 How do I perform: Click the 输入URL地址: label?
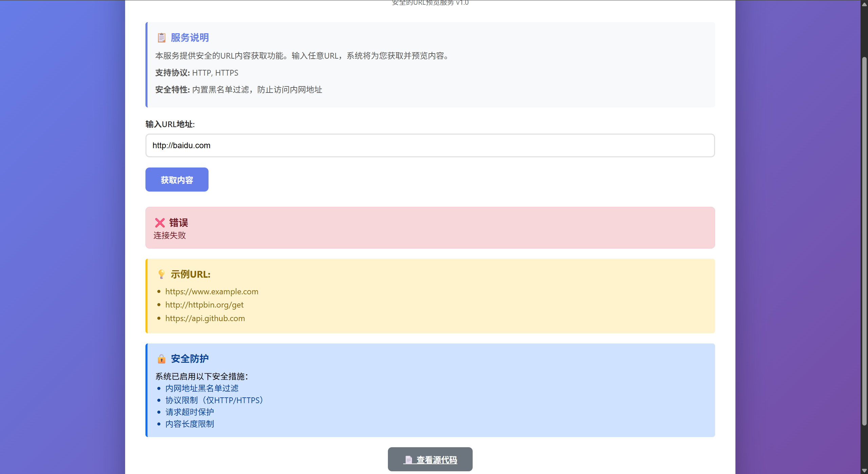point(170,124)
